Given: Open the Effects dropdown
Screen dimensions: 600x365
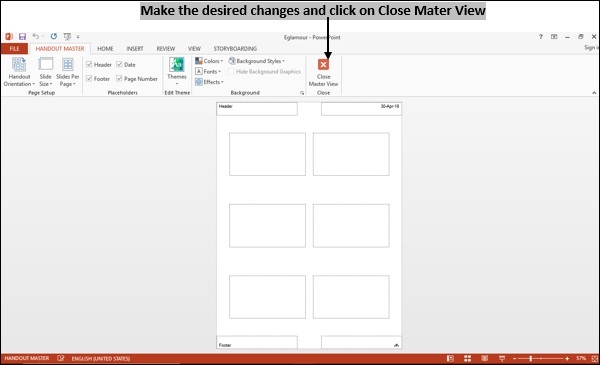Looking at the screenshot, I should pyautogui.click(x=209, y=82).
